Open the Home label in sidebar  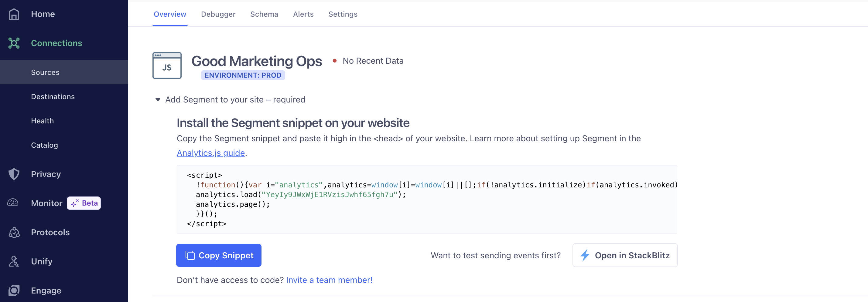coord(43,14)
